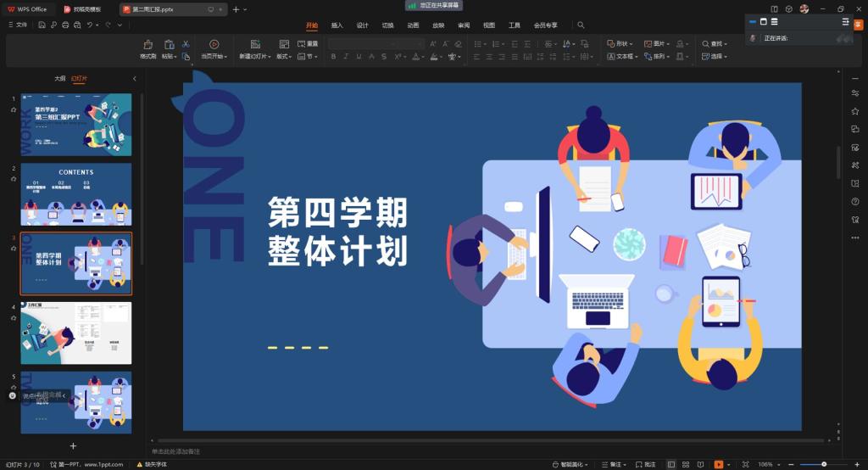This screenshot has width=868, height=470.
Task: Click the Print icon in quick toolbar
Action: (x=65, y=25)
